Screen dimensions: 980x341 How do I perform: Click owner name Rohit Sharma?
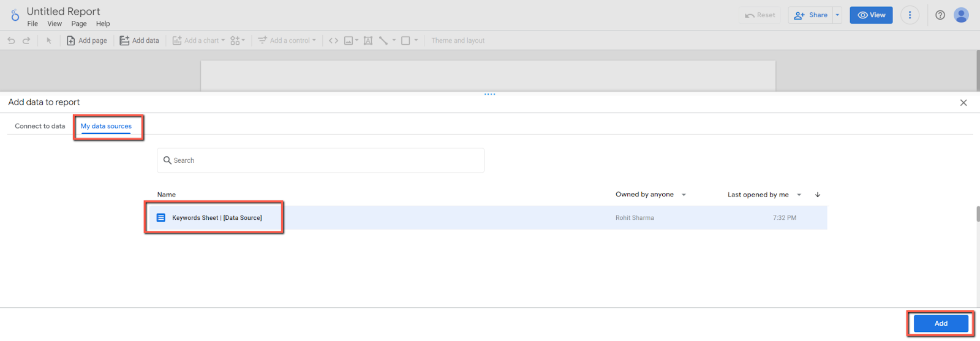click(x=635, y=218)
